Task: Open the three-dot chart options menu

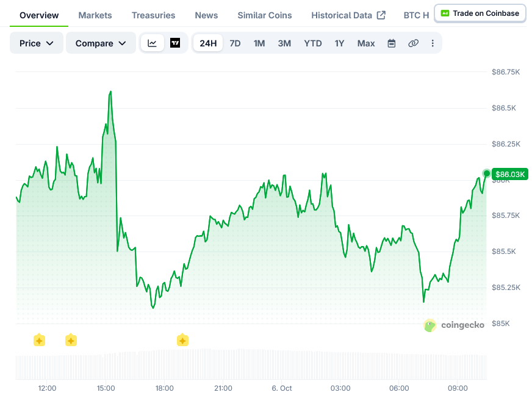Action: point(433,43)
